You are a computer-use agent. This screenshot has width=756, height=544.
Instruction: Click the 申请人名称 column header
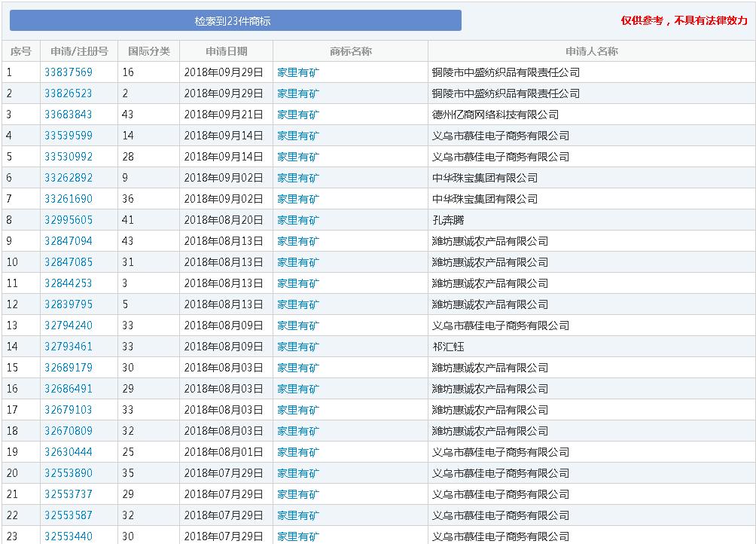[591, 51]
